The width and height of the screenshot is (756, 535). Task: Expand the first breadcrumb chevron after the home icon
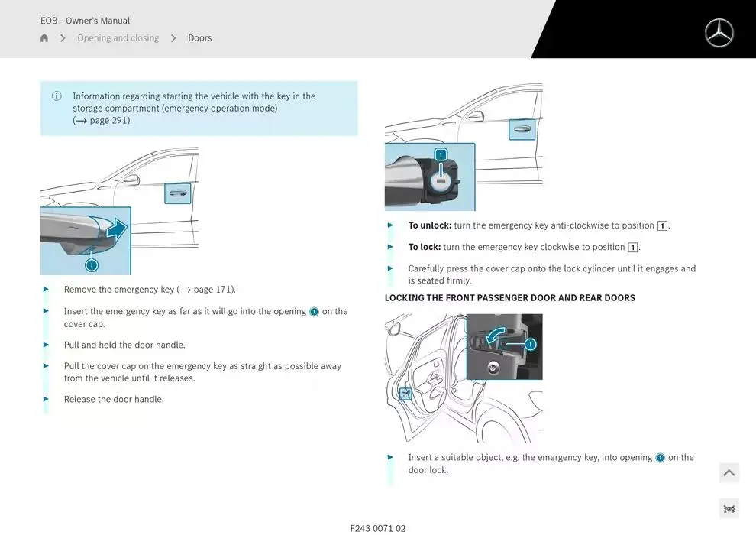pyautogui.click(x=62, y=37)
